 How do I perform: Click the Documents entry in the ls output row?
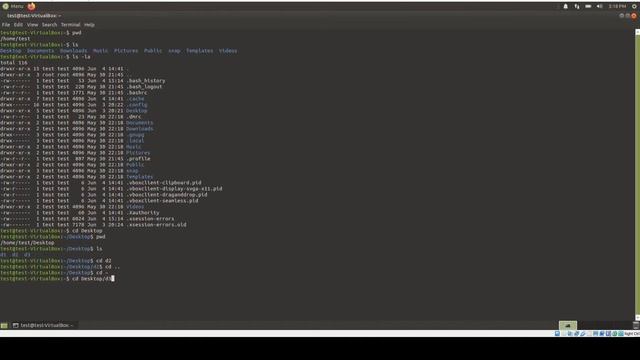[40, 51]
